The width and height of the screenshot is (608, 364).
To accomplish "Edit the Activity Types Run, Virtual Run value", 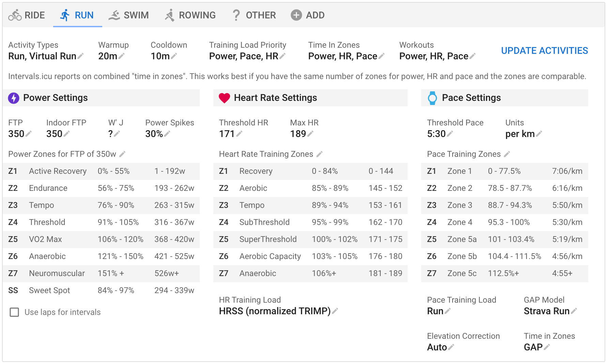I will point(80,56).
